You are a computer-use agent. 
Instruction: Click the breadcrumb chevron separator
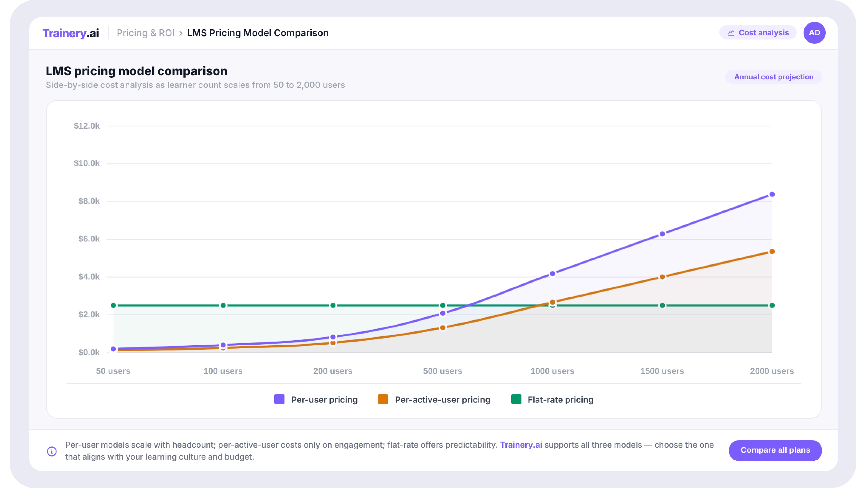click(181, 33)
